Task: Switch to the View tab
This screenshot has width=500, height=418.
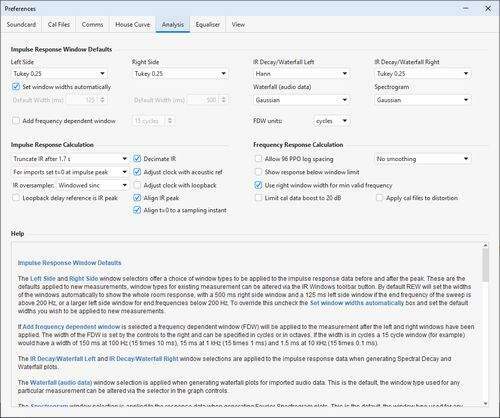Action: tap(238, 25)
